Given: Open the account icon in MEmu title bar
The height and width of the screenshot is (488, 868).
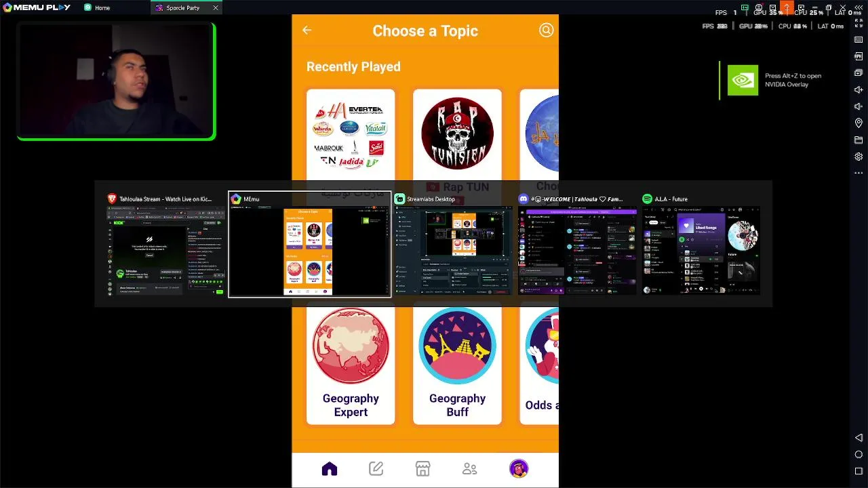Looking at the screenshot, I should [759, 7].
